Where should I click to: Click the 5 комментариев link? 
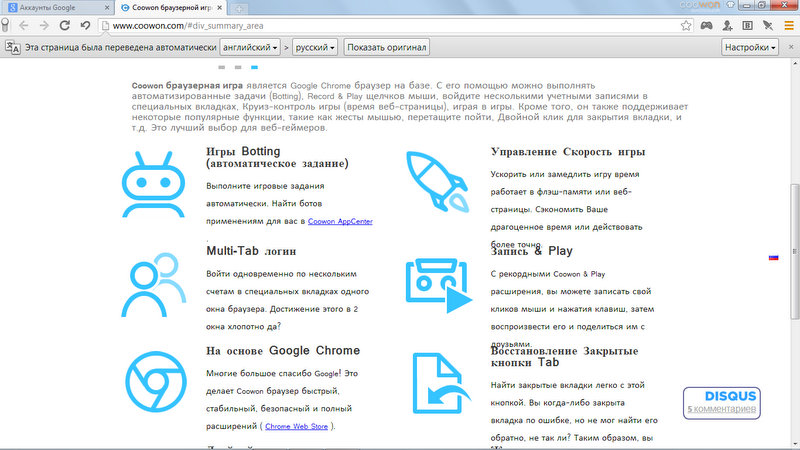pyautogui.click(x=721, y=409)
